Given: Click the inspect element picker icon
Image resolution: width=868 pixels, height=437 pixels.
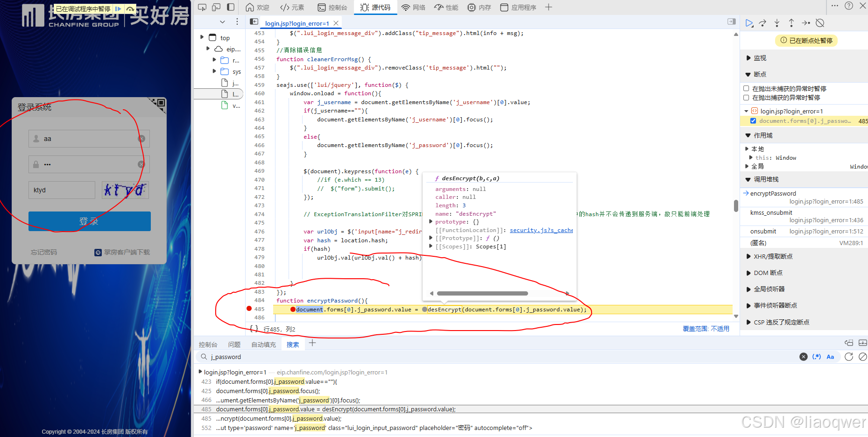Looking at the screenshot, I should [x=202, y=7].
